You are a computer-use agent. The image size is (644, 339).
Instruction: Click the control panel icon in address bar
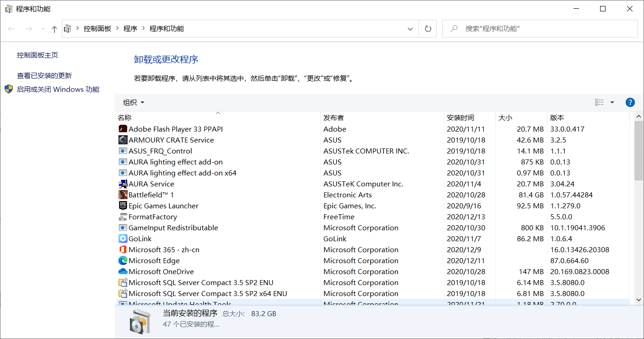point(68,29)
